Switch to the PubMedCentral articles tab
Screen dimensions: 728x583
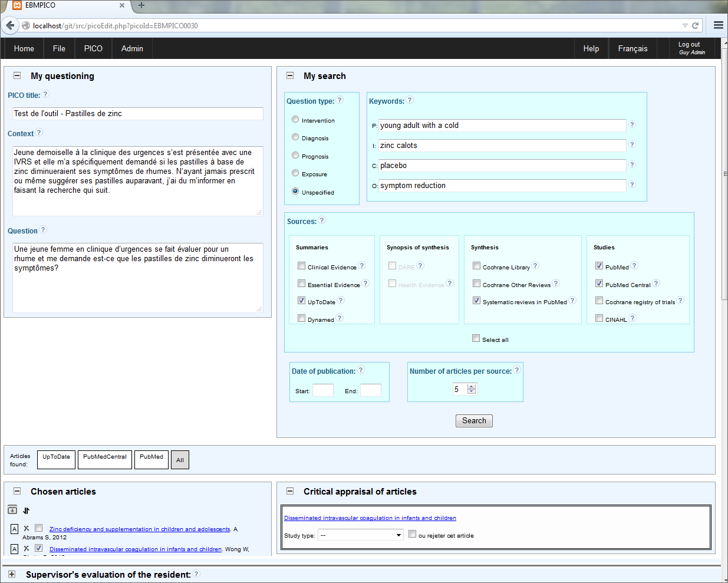(x=104, y=459)
